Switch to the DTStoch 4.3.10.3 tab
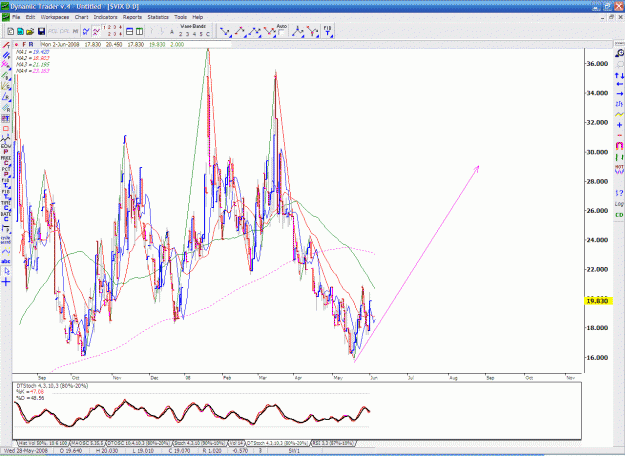The height and width of the screenshot is (456, 625). point(278,443)
